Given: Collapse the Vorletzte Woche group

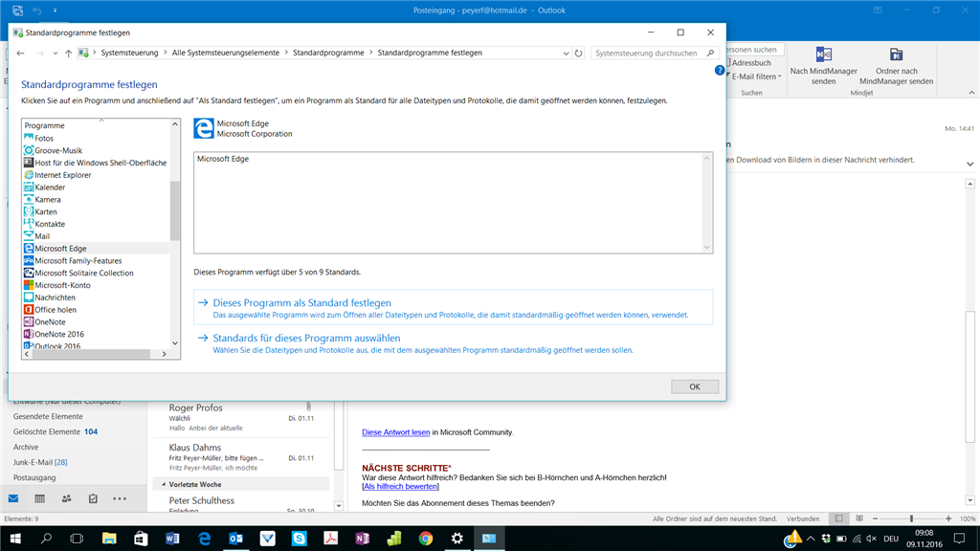Looking at the screenshot, I should pos(164,484).
